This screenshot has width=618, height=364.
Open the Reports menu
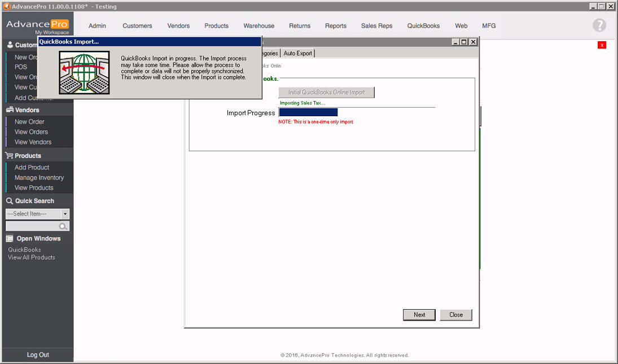tap(336, 25)
